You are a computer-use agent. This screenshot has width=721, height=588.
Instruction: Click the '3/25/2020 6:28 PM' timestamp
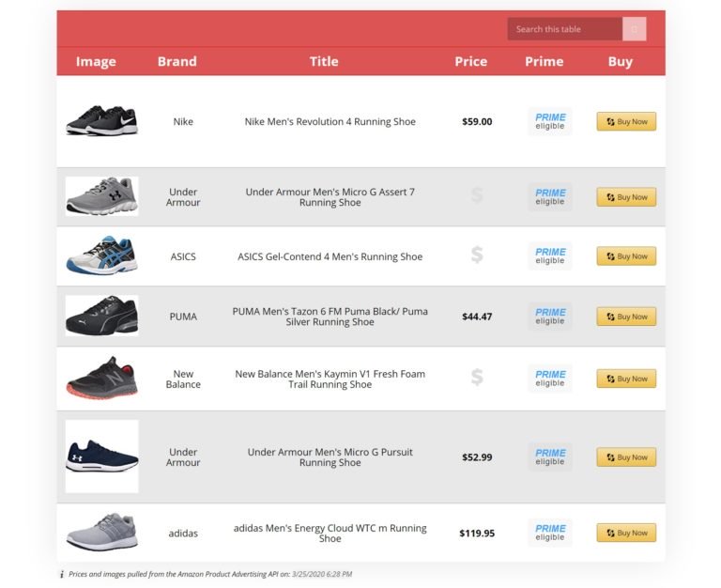coord(322,574)
